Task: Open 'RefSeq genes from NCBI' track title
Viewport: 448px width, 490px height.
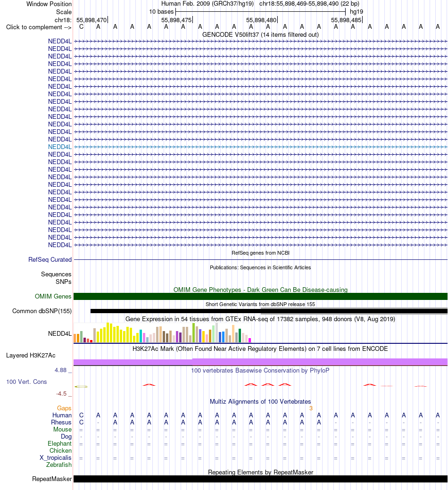Action: [x=260, y=253]
